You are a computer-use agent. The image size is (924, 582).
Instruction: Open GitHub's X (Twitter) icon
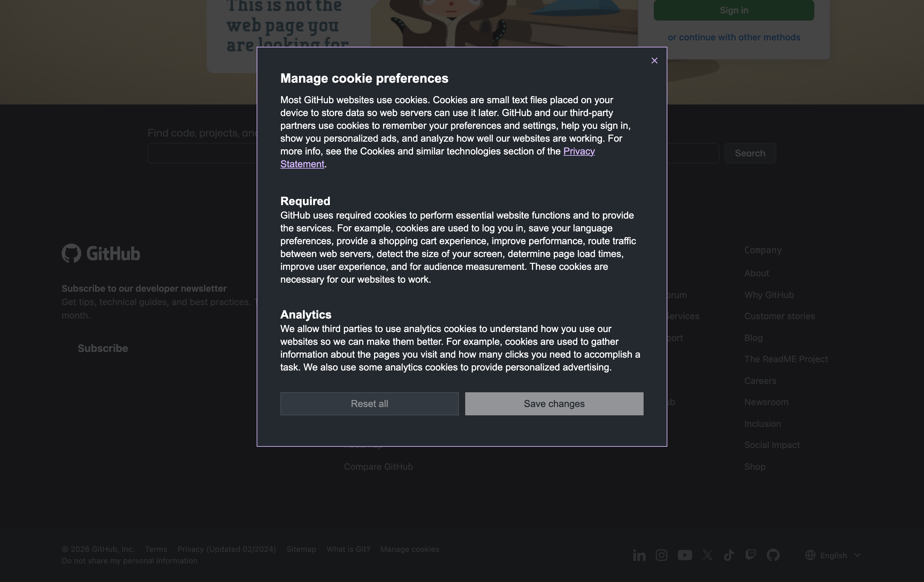pos(707,555)
